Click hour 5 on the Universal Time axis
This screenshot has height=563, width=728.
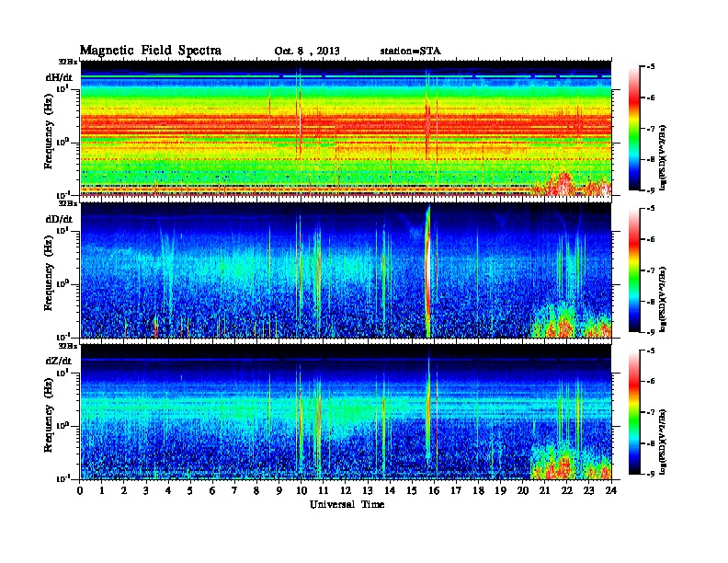point(190,491)
